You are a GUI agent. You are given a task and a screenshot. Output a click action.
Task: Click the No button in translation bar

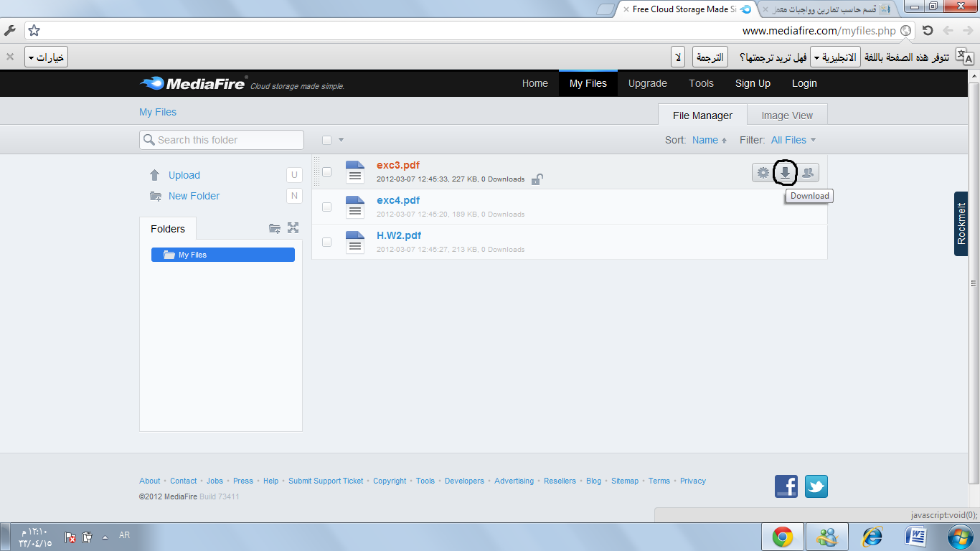678,57
